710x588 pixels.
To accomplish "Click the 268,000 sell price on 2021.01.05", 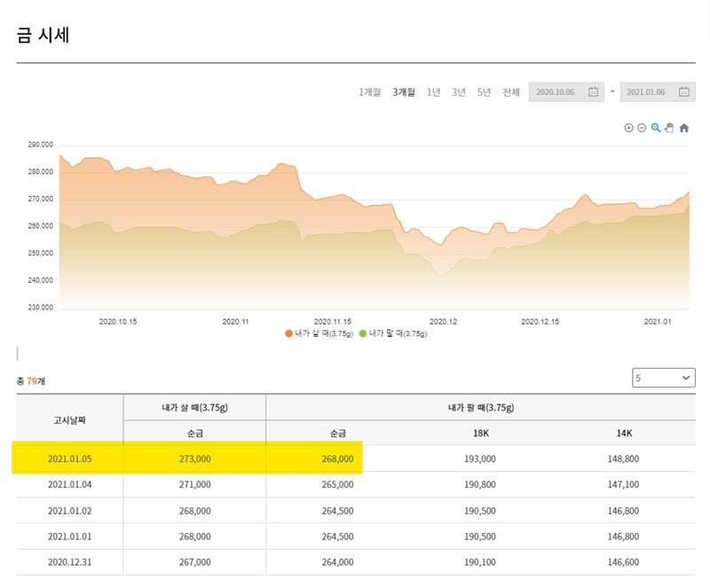I will 337,459.
